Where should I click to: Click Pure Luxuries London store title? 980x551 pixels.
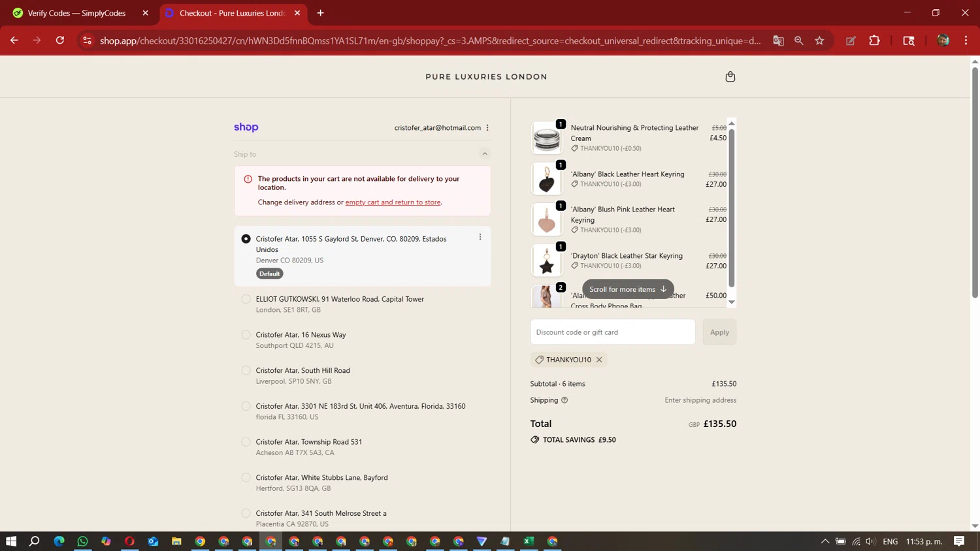click(x=486, y=77)
